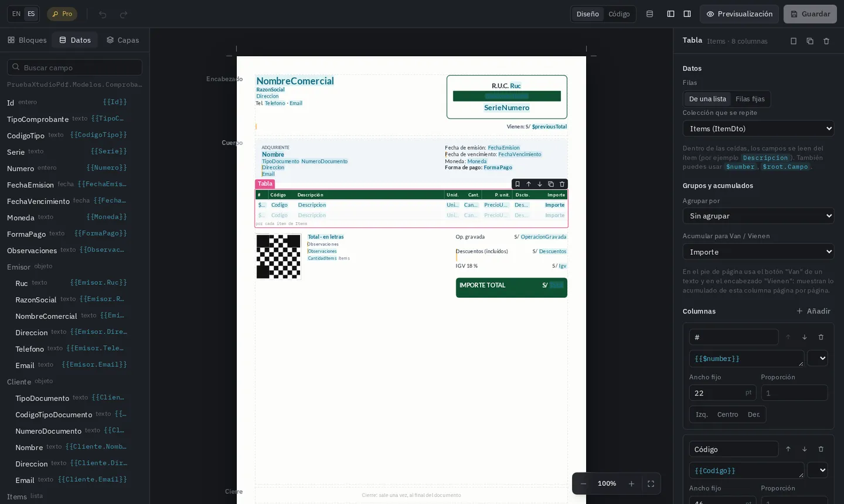The height and width of the screenshot is (504, 844).
Task: Click the square icon in the Tabla panel header
Action: click(x=794, y=41)
